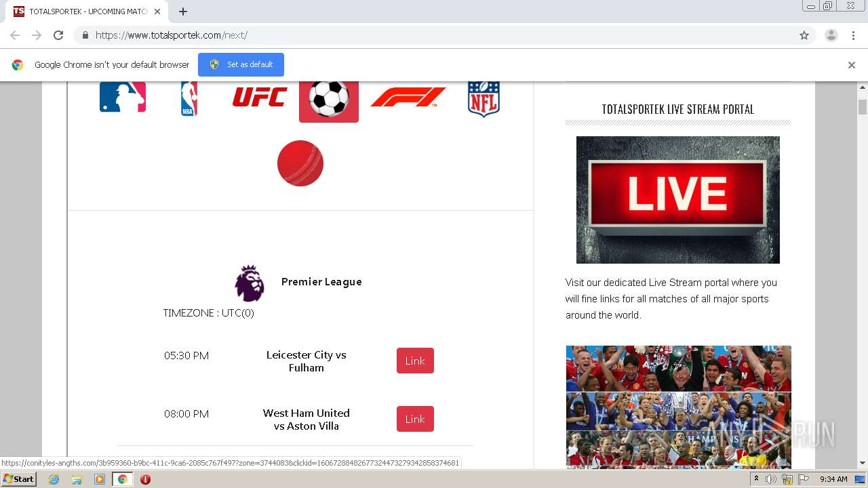Click the LIVE stream portal image
The image size is (868, 488).
coord(678,200)
